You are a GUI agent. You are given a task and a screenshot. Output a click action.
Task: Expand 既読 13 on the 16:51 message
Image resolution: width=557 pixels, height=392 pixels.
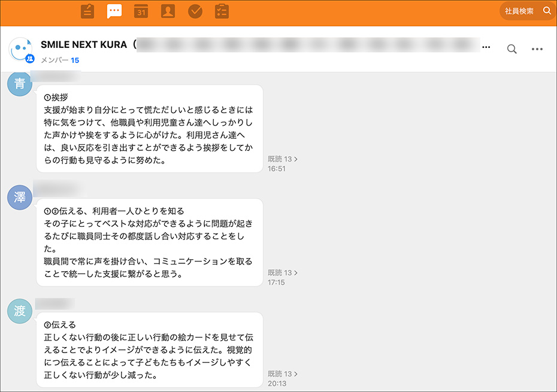pos(283,159)
